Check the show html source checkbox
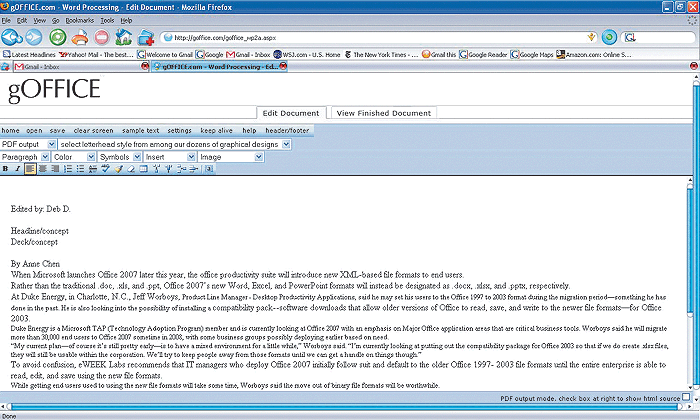This screenshot has width=700, height=420. pyautogui.click(x=686, y=397)
